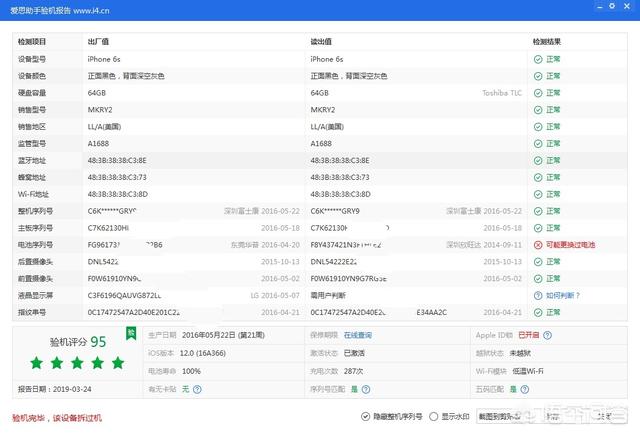Viewport: 640px width, 436px height.
Task: Click the help icon next to 五码匹配
Action: (525, 389)
